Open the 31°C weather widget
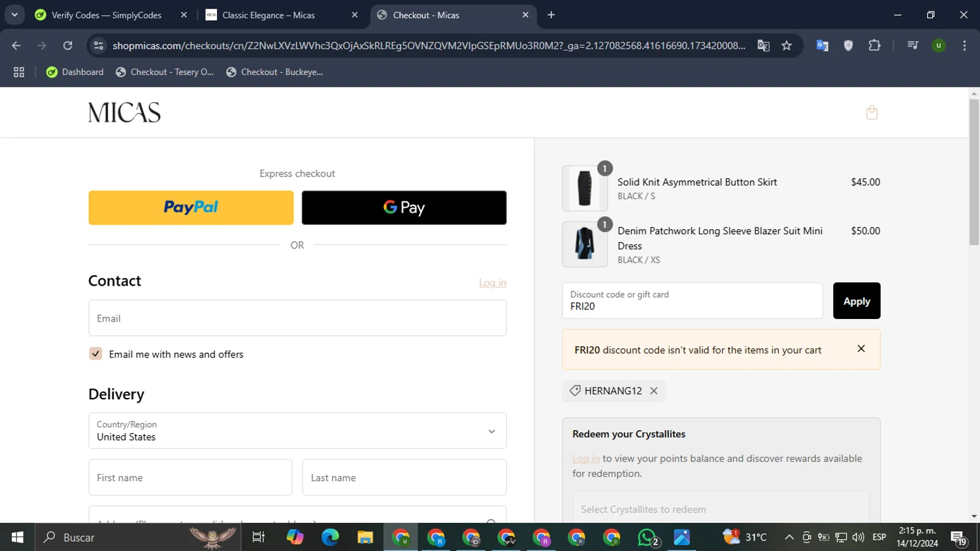980x551 pixels. [x=745, y=537]
